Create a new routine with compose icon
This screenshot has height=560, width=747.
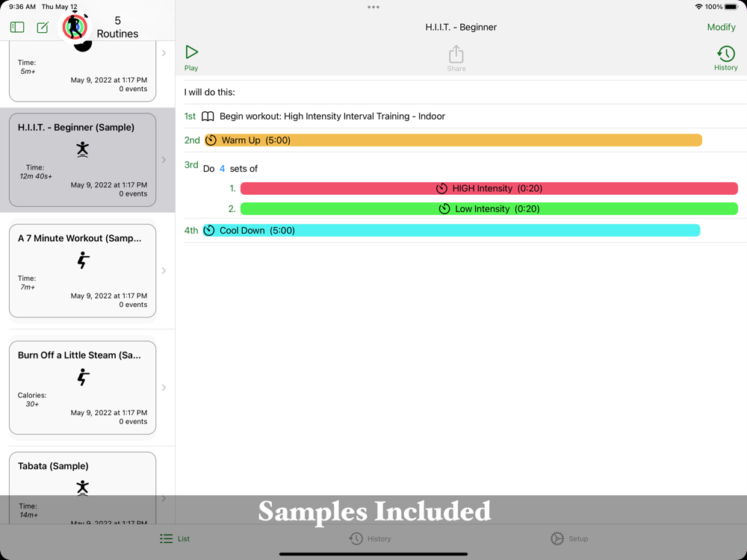(x=43, y=27)
